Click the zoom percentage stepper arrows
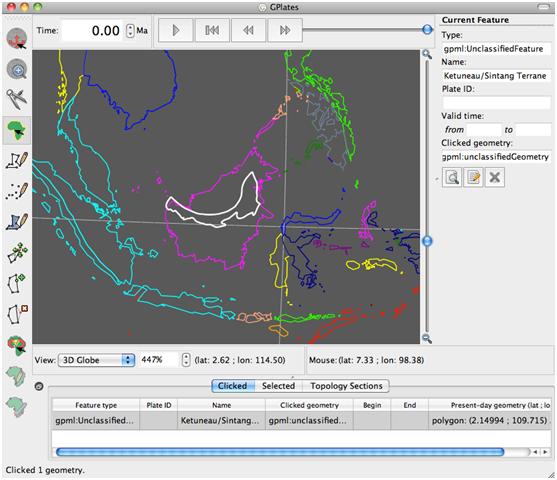The image size is (557, 480). (x=186, y=360)
